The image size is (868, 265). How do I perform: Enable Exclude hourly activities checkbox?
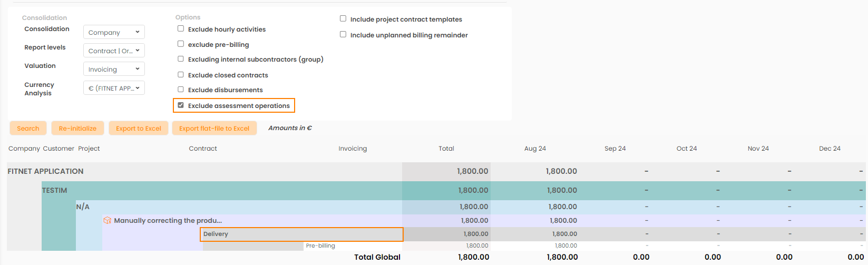pos(181,29)
